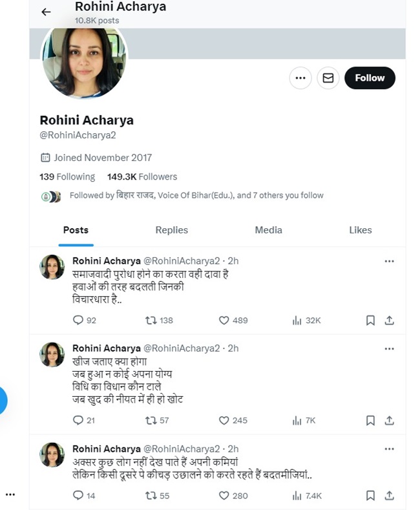Open the 149.3K Followers list

142,177
